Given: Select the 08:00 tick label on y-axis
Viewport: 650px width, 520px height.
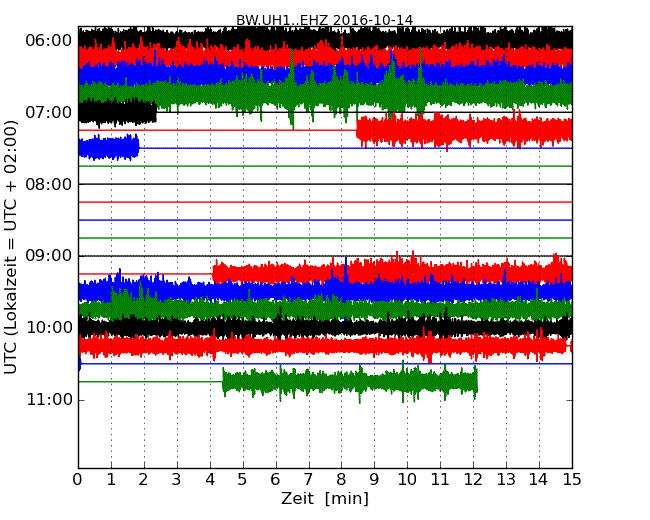Looking at the screenshot, I should 47,184.
